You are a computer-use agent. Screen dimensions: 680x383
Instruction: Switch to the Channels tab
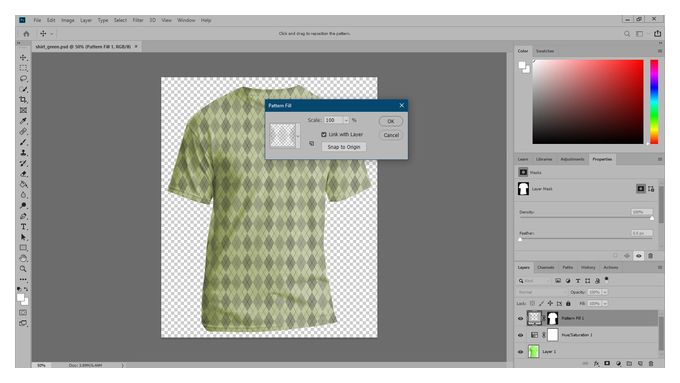pos(546,268)
